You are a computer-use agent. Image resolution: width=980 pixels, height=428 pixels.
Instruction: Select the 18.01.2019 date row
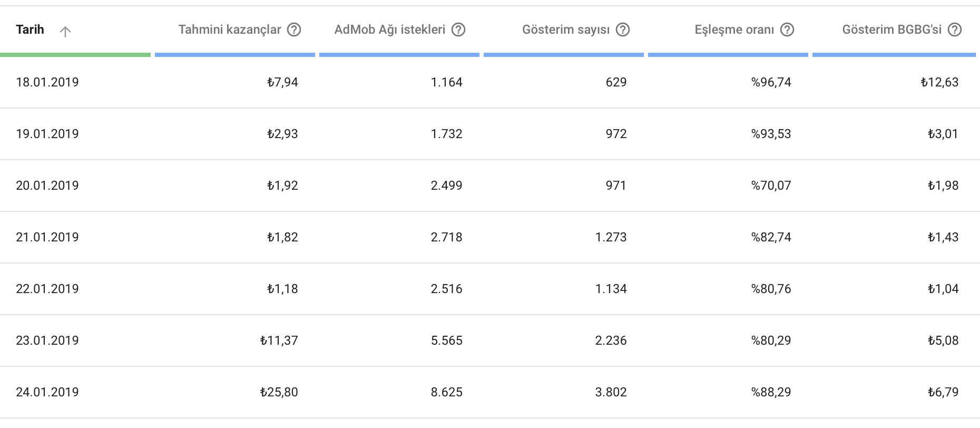click(x=490, y=82)
